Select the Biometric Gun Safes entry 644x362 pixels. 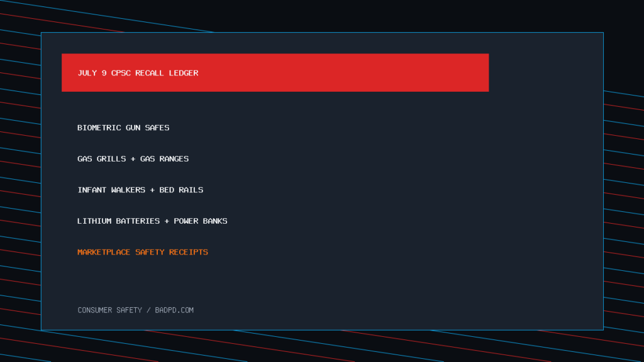[123, 128]
